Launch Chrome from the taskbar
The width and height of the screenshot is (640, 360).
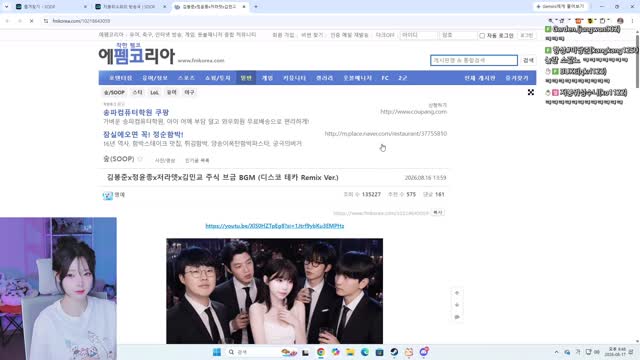click(x=321, y=352)
